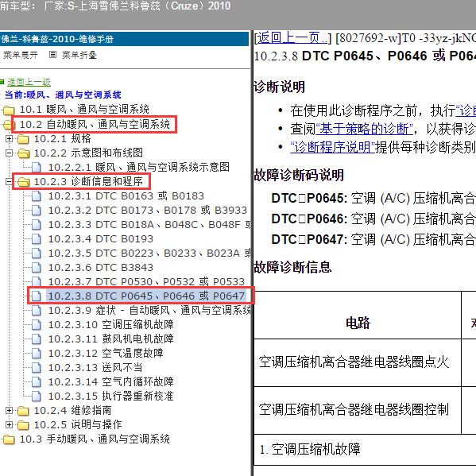Screen dimensions: 476x476
Task: Click the 诊断说明 heading
Action: coord(279,87)
